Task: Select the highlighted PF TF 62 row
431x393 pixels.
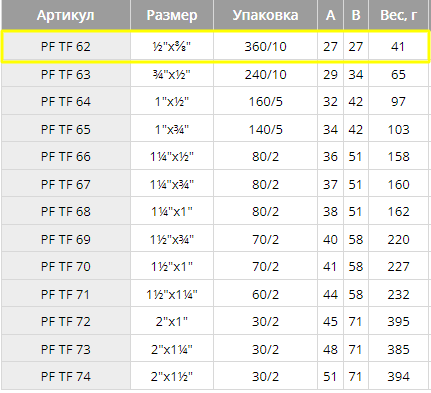Action: pos(215,47)
